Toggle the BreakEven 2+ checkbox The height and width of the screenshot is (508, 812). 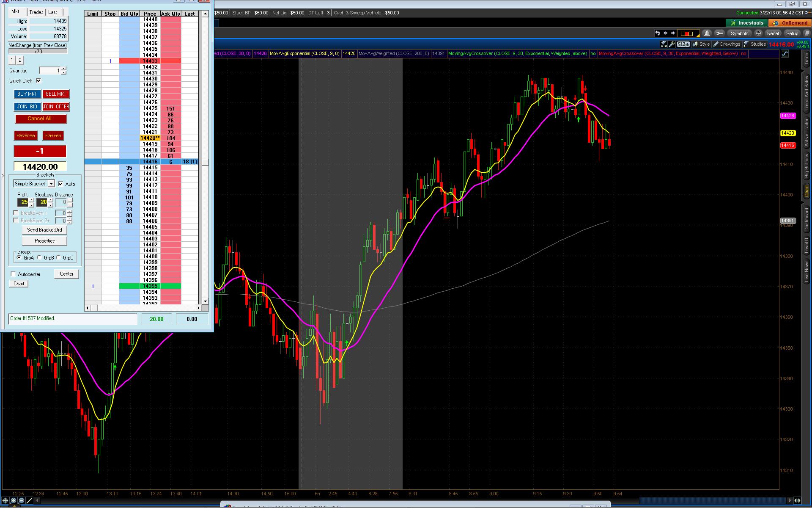[16, 221]
